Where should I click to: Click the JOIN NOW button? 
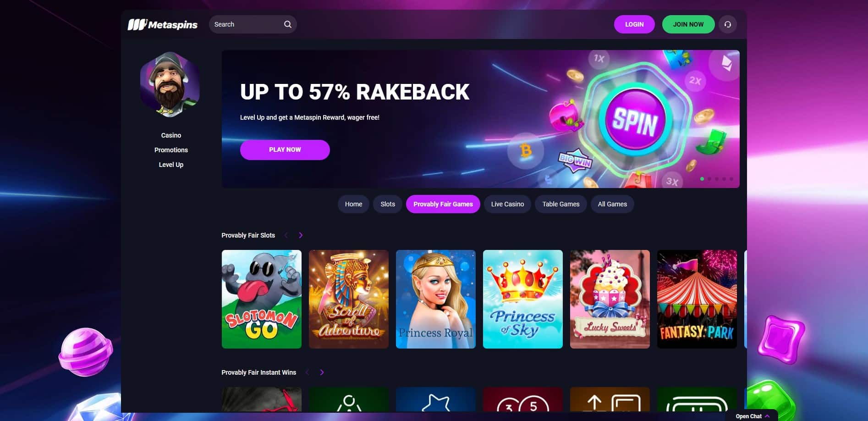click(x=688, y=24)
